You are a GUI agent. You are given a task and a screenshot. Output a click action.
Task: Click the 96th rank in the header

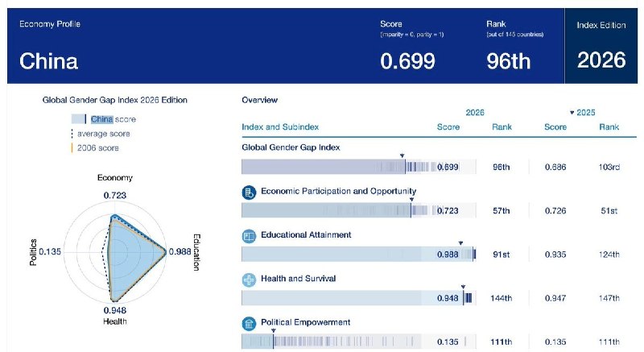509,61
